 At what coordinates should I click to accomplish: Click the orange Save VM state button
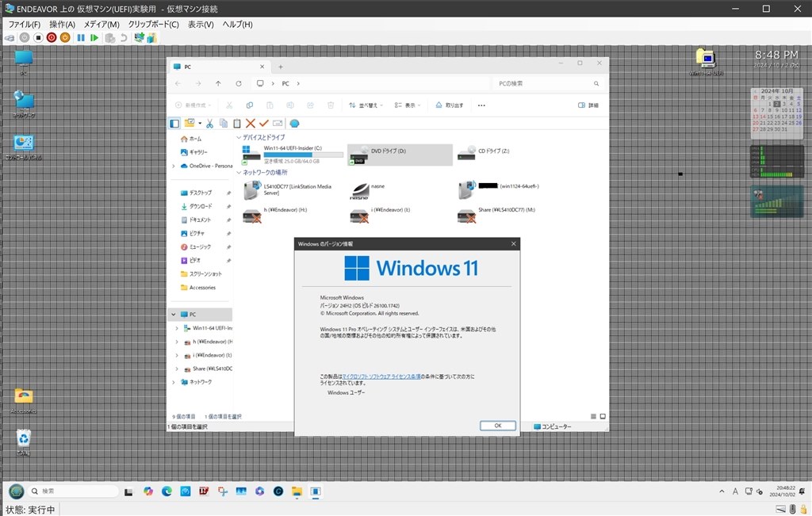pos(65,38)
